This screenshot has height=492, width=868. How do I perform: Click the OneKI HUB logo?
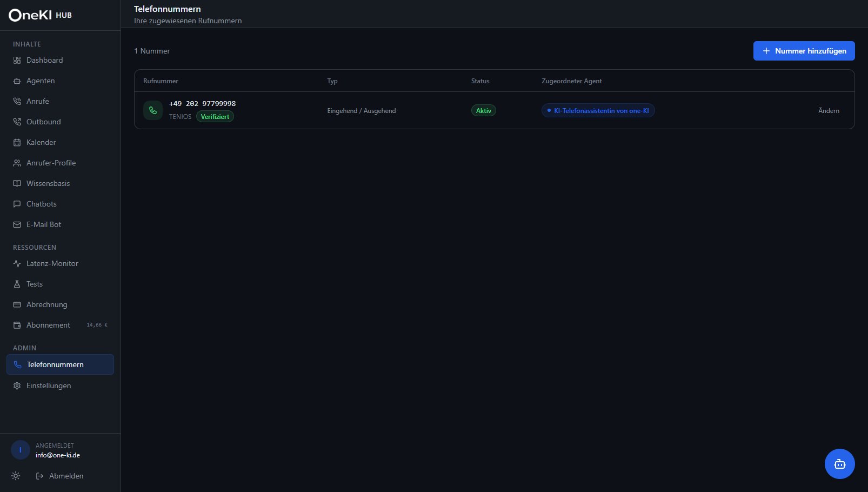tap(40, 15)
